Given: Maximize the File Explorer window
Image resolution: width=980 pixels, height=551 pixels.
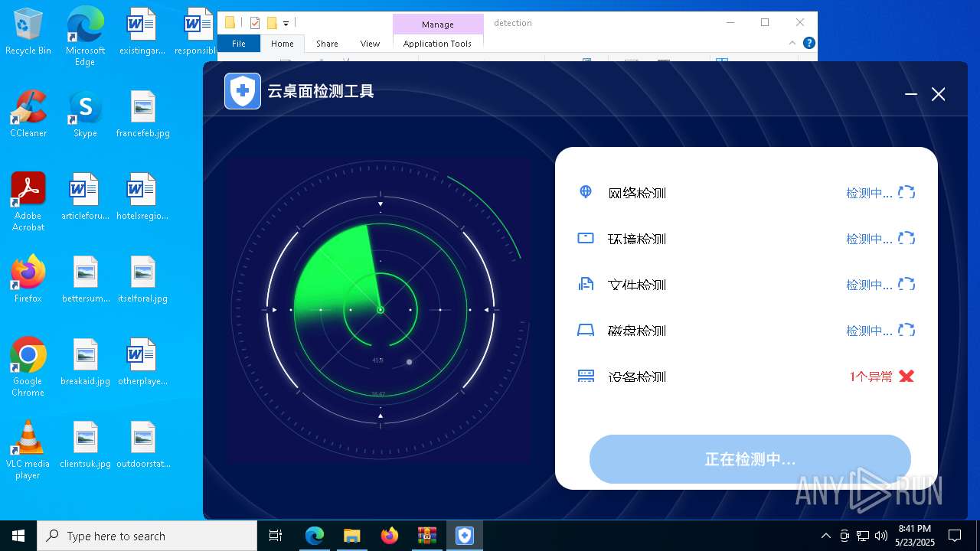Looking at the screenshot, I should (x=765, y=22).
